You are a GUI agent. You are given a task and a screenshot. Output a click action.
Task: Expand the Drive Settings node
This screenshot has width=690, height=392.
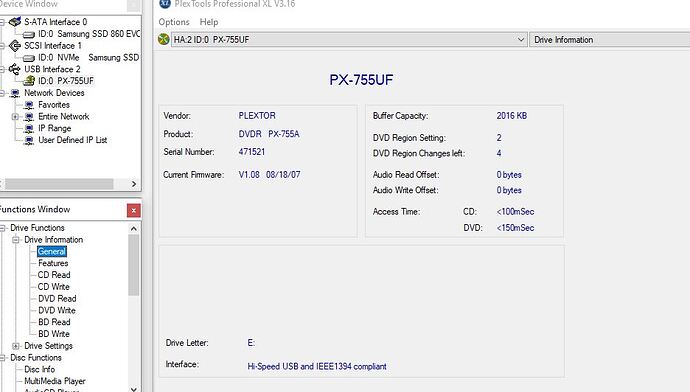[15, 346]
